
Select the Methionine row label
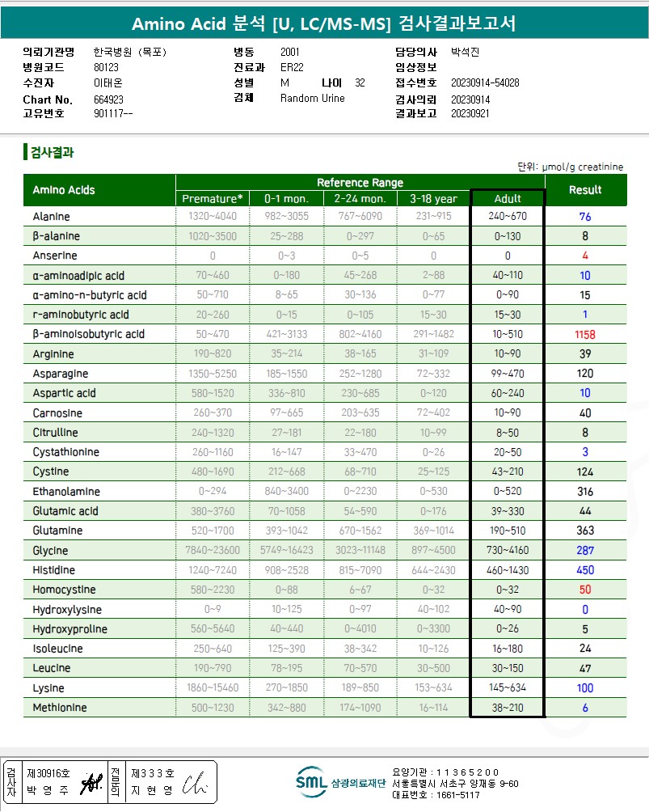click(60, 708)
